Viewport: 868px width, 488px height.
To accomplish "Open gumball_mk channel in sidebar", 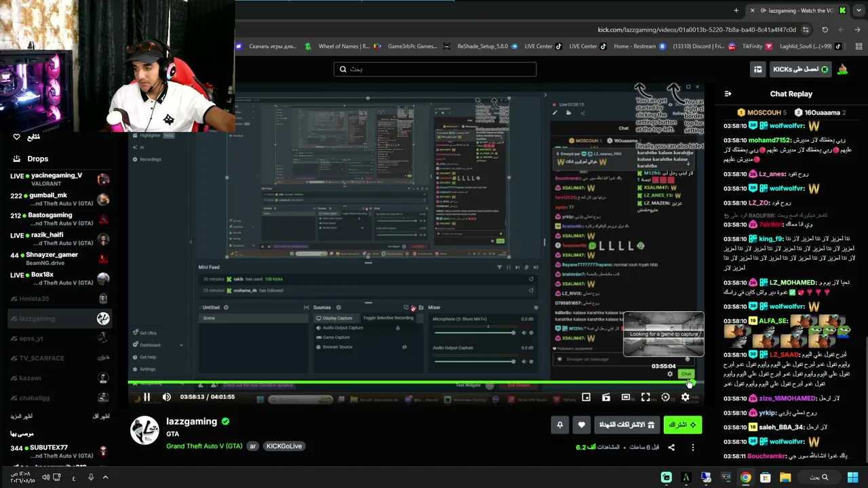I will (x=60, y=199).
